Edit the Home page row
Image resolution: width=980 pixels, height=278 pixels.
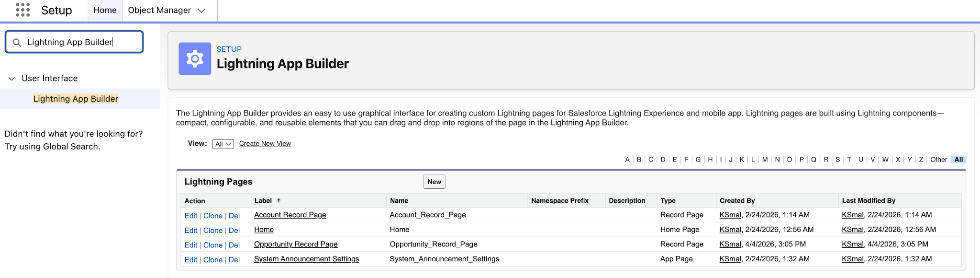[x=191, y=231]
